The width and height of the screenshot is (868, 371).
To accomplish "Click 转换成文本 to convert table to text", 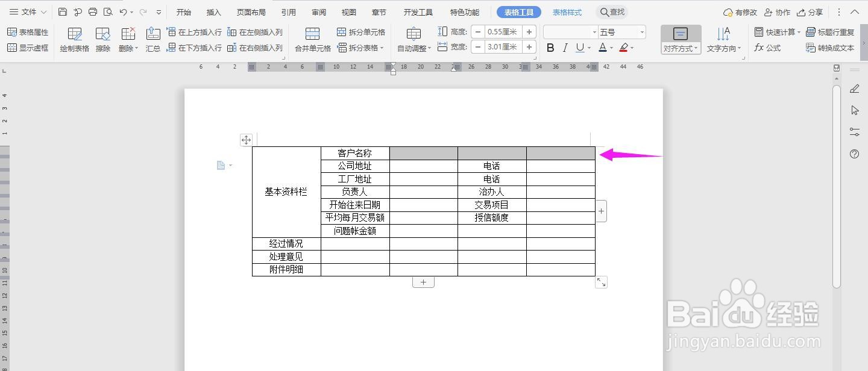I will click(x=831, y=48).
